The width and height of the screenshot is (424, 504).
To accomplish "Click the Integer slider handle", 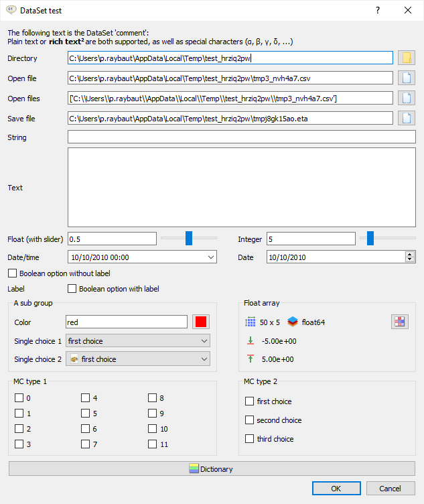I will [370, 238].
